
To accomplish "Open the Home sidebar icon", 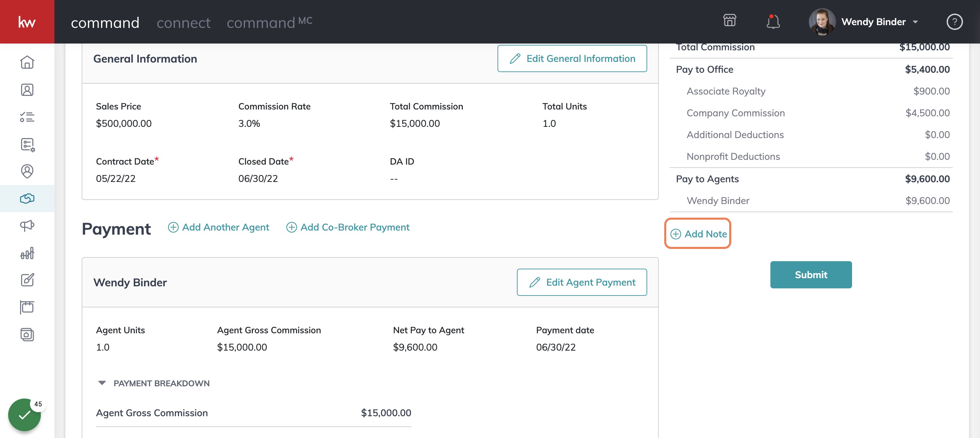I will tap(27, 62).
